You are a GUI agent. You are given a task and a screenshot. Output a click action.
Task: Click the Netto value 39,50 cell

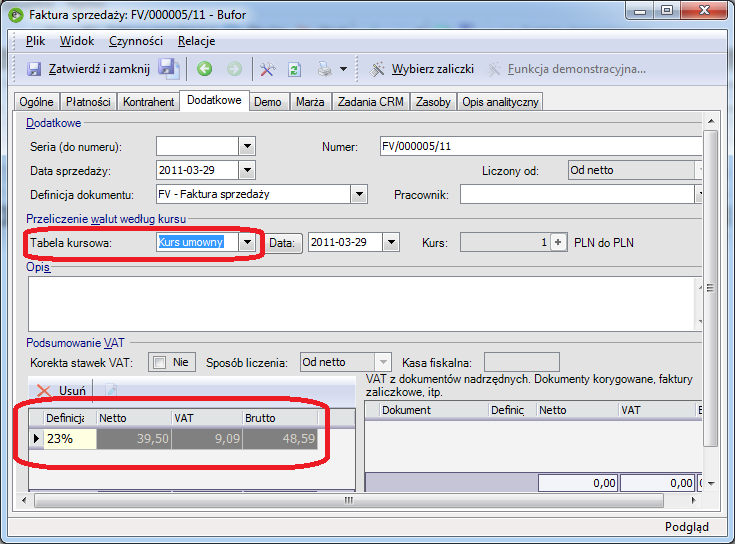134,439
